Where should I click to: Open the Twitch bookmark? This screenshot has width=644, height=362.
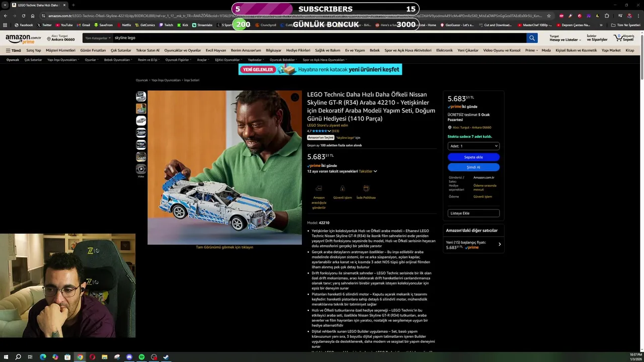[x=166, y=25]
